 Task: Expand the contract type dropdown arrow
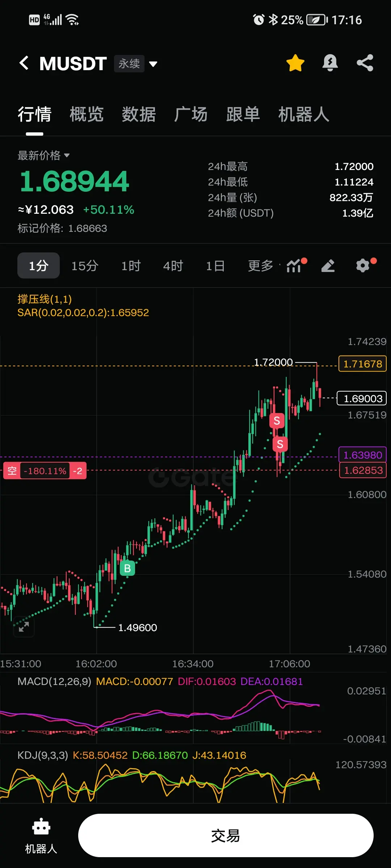coord(154,64)
